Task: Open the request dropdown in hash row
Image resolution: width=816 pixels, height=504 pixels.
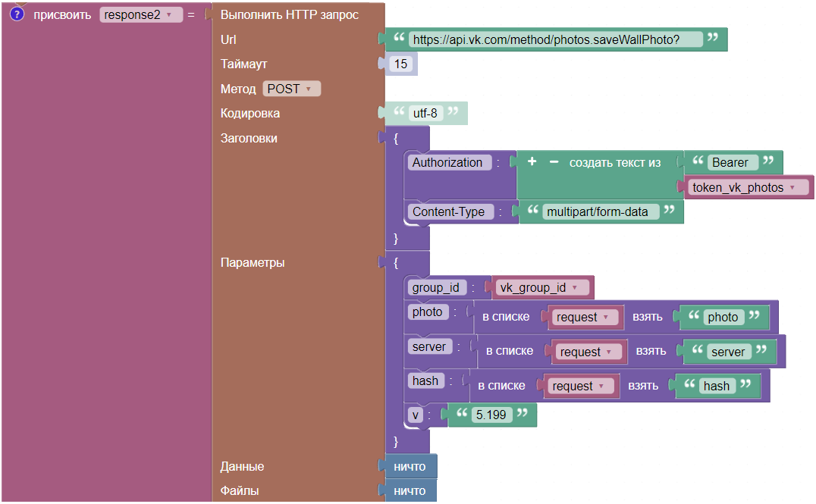Action: point(580,386)
